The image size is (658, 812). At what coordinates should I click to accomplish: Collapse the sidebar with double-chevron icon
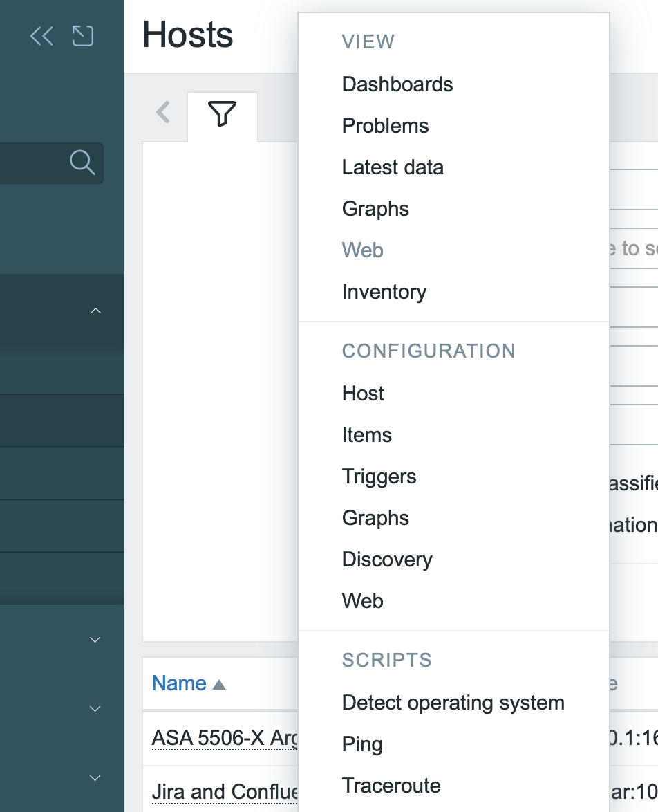(x=41, y=36)
